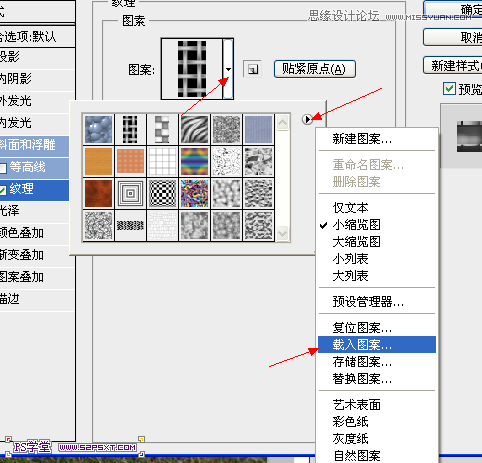Select the blue fabric pattern swatch
482x463 pixels.
click(258, 129)
